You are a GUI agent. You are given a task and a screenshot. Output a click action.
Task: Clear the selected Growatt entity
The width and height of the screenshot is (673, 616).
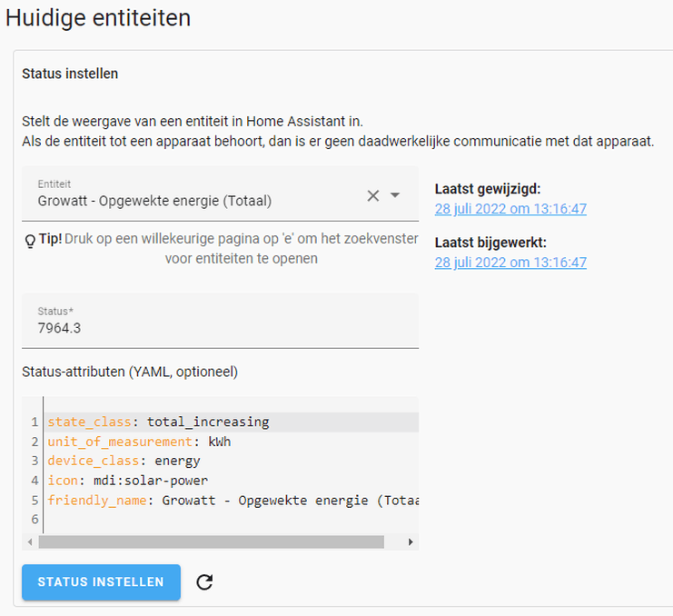click(x=372, y=195)
